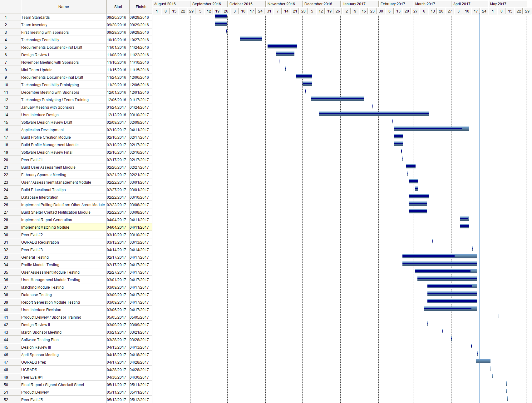Click the February 2017 timeline header
This screenshot has width=532, height=403.
click(396, 4)
